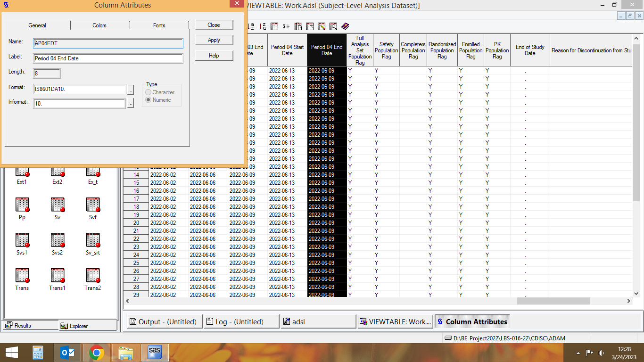Select the Svs2 dataset icon in Explorer
Viewport: 644px width, 362px height.
tap(57, 241)
